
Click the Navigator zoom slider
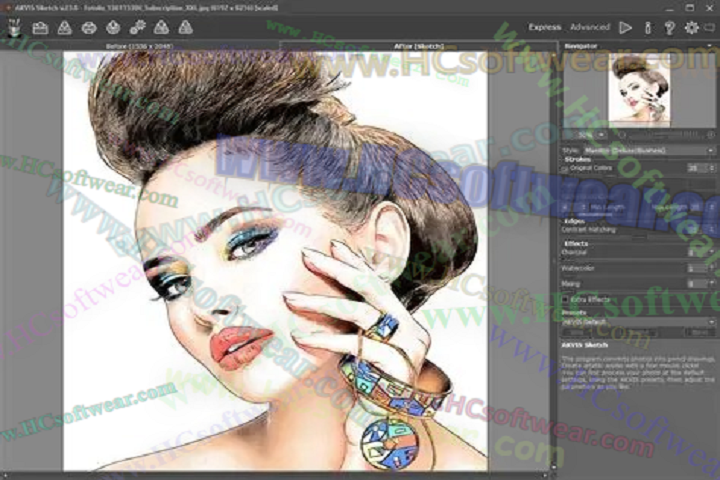pos(666,135)
